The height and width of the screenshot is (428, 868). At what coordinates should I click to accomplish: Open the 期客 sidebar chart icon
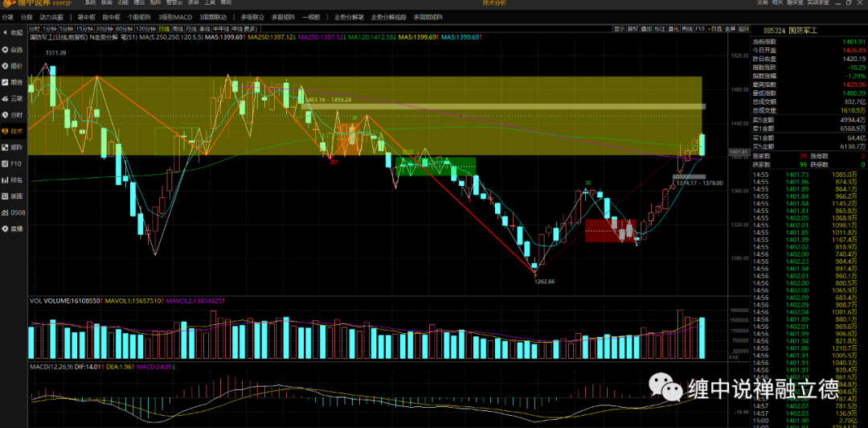[13, 82]
